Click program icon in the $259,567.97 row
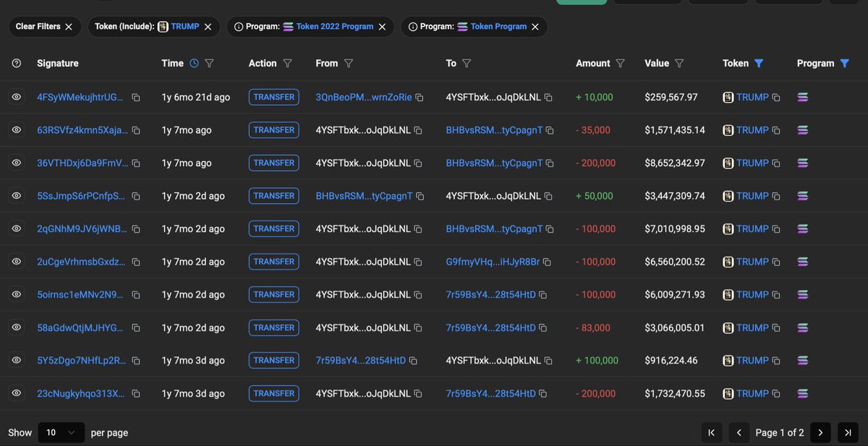Image resolution: width=868 pixels, height=446 pixels. tap(803, 97)
